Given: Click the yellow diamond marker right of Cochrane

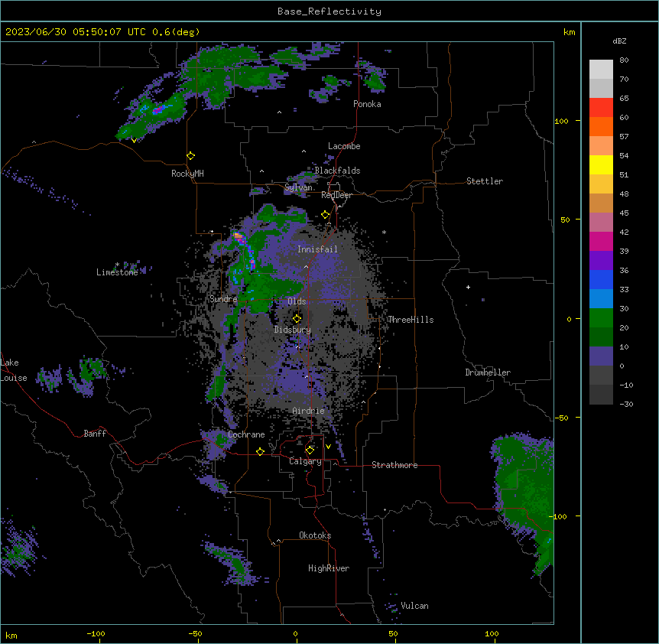Looking at the screenshot, I should coord(260,451).
